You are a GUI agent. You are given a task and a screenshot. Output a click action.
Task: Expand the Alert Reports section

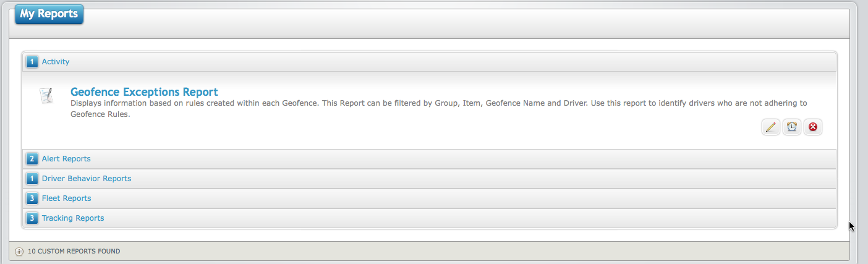click(x=429, y=159)
